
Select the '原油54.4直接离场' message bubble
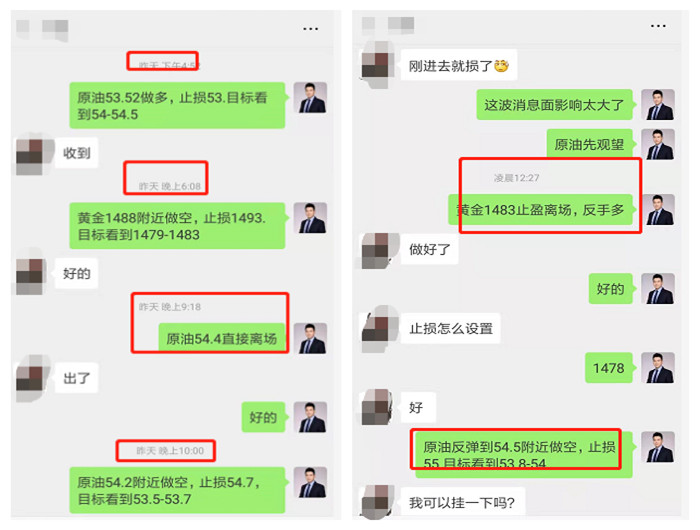click(x=222, y=338)
